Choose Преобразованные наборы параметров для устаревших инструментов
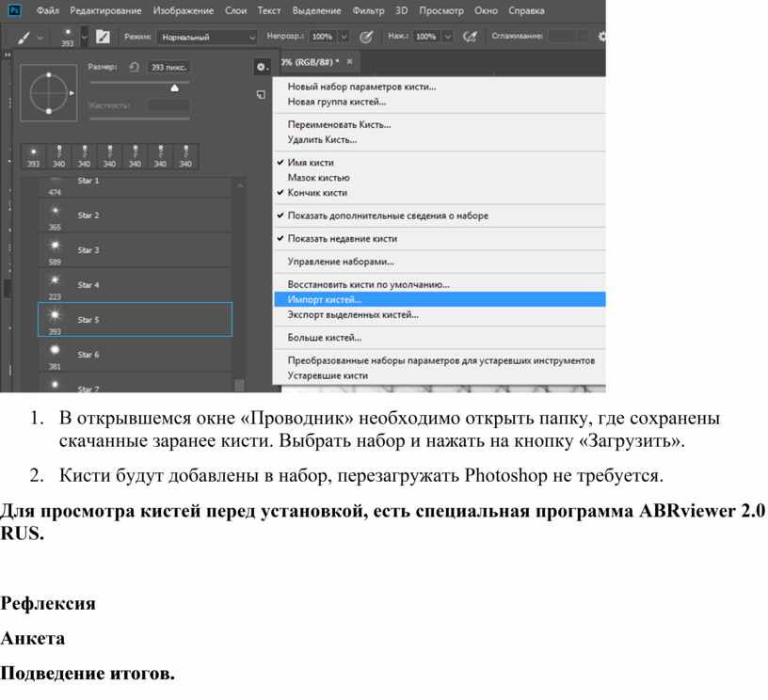The height and width of the screenshot is (700, 768). (440, 360)
